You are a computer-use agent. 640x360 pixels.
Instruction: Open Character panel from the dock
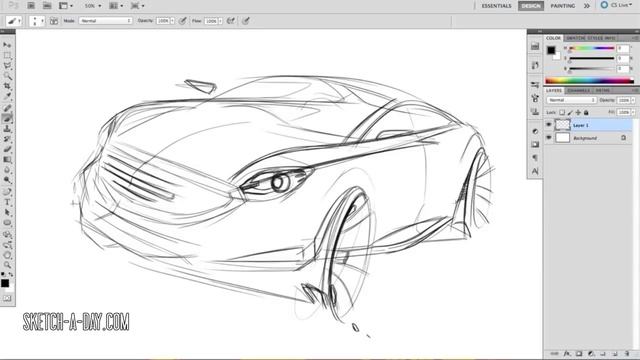tap(535, 171)
